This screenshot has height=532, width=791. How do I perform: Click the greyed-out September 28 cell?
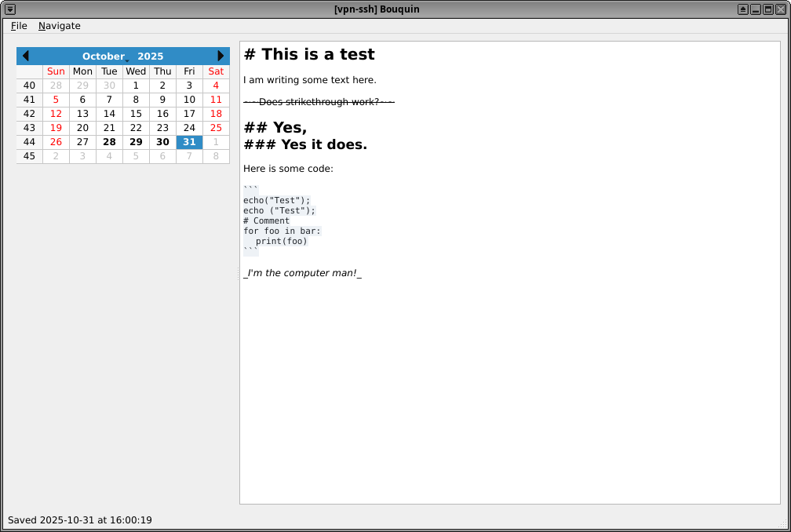tap(56, 85)
